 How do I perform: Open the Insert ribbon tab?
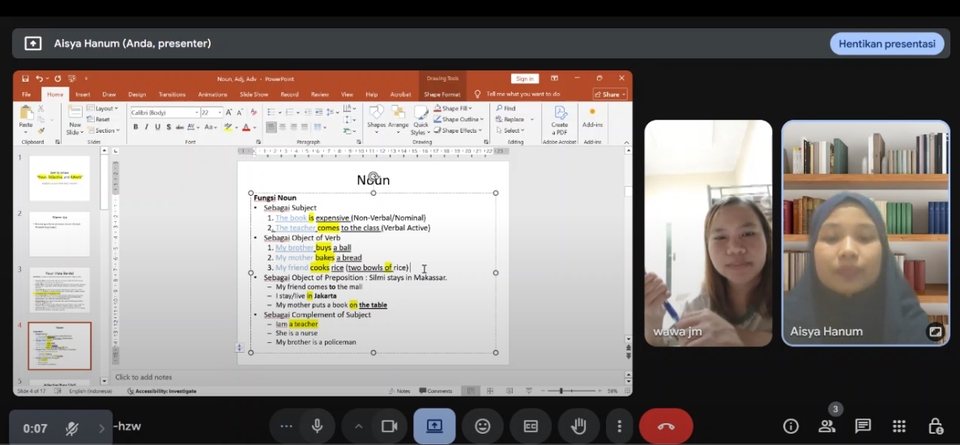83,94
